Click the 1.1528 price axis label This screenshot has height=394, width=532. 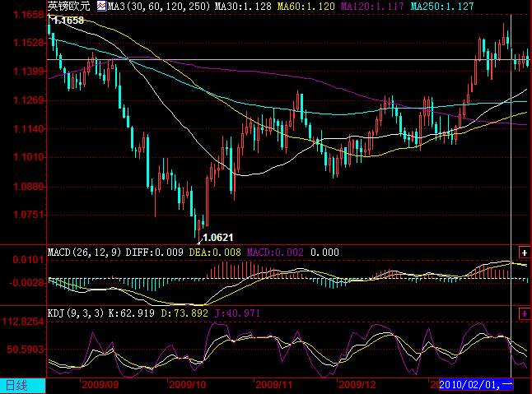coord(29,43)
